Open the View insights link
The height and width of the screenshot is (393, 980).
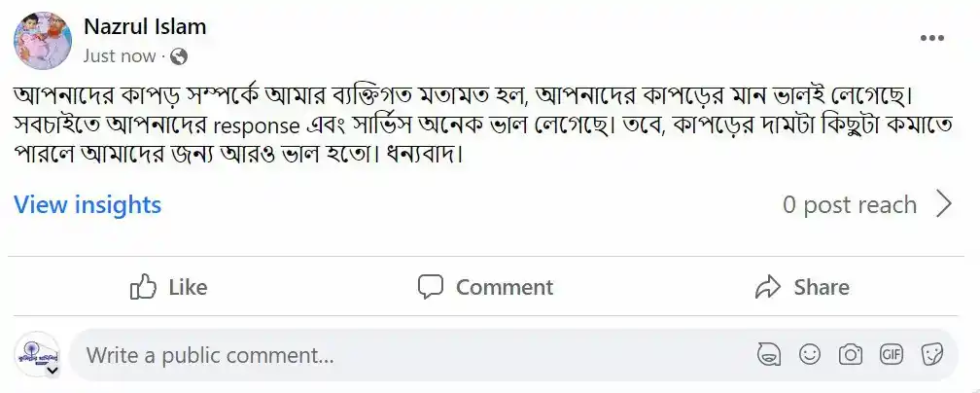pos(87,205)
